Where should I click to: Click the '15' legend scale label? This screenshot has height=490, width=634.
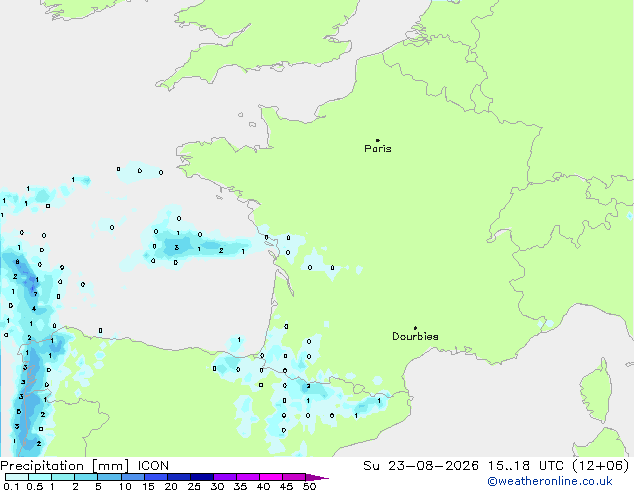click(148, 486)
